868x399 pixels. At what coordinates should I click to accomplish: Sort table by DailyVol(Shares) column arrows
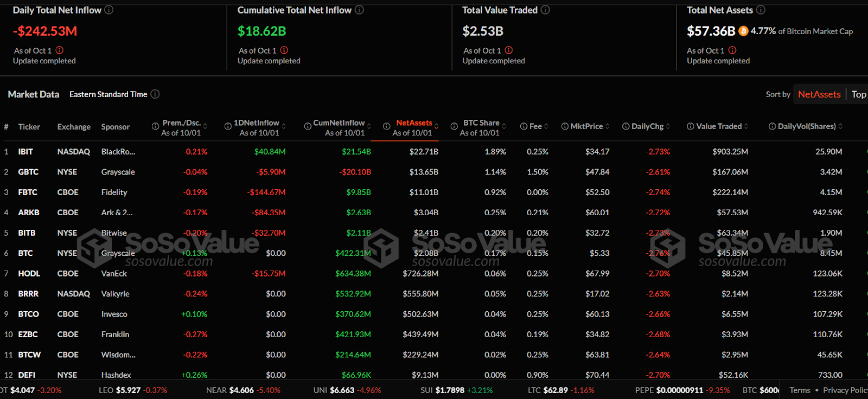840,126
